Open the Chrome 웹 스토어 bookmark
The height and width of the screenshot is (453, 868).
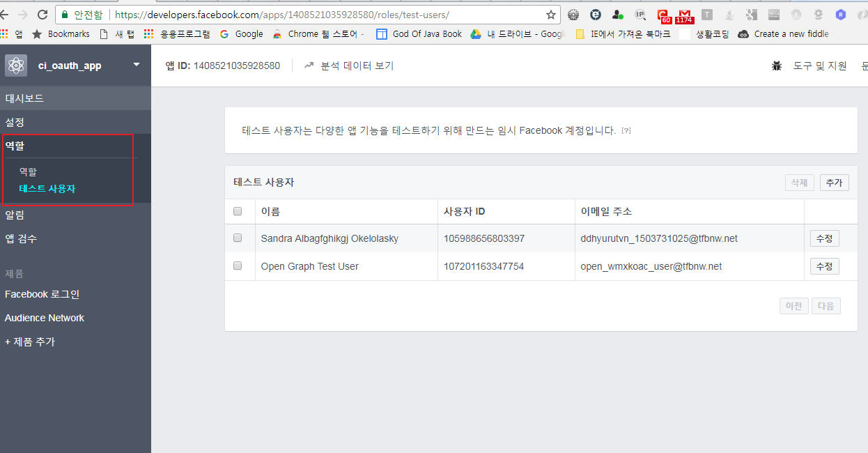coord(318,33)
